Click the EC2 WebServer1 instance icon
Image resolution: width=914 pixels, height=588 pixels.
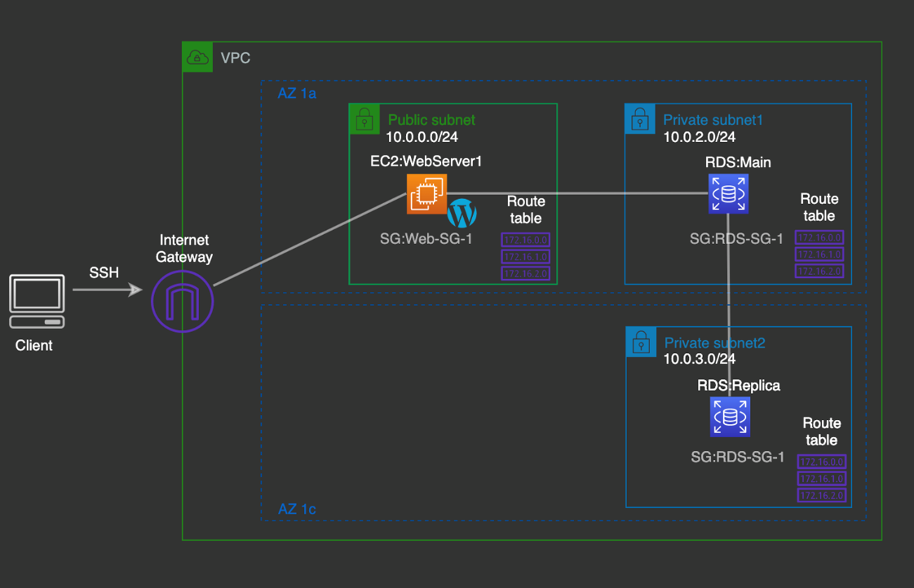click(426, 193)
